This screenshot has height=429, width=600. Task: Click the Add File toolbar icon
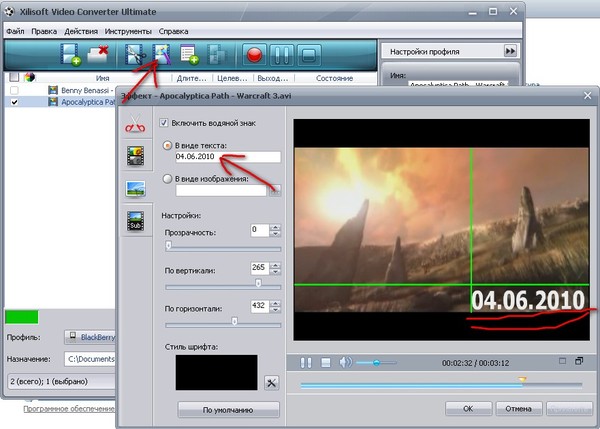tap(70, 55)
